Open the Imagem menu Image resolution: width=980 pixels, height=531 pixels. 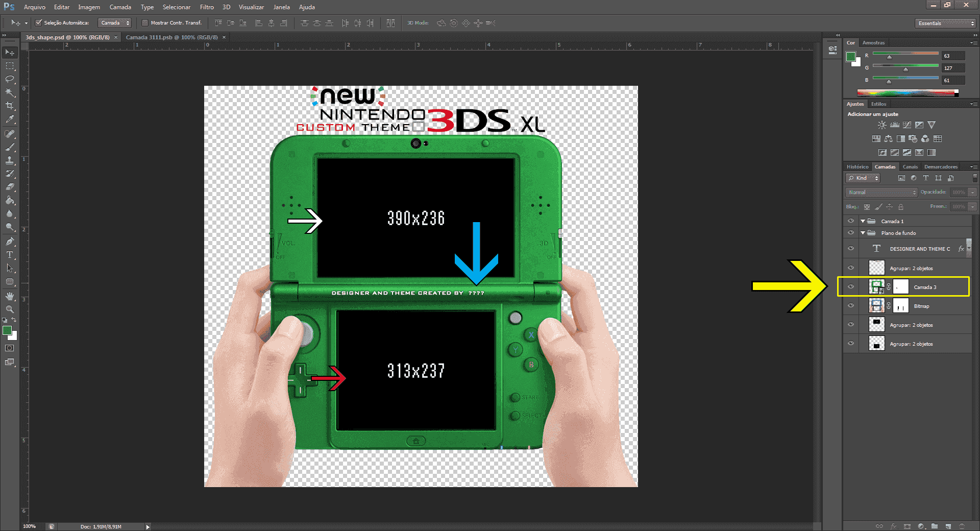pyautogui.click(x=89, y=7)
